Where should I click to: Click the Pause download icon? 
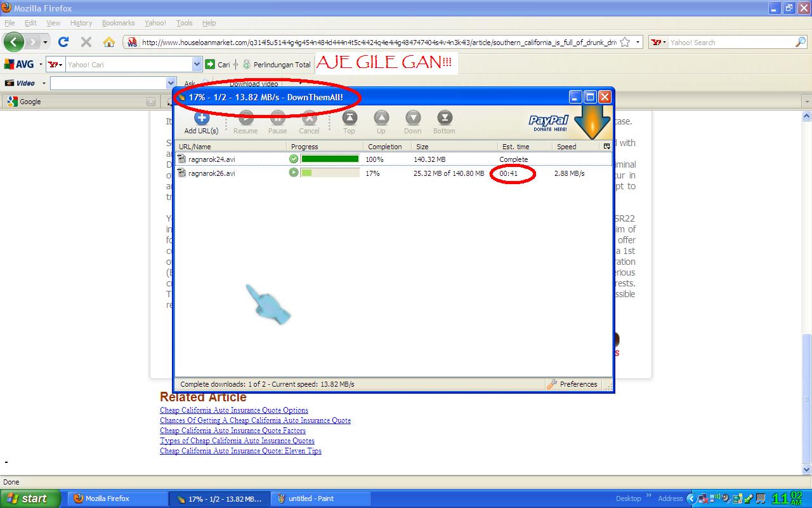(277, 117)
